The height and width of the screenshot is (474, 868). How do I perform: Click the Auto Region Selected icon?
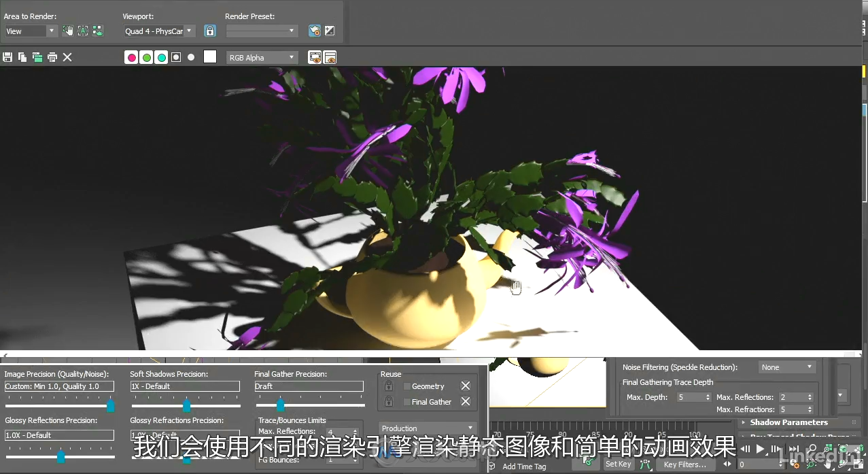82,31
